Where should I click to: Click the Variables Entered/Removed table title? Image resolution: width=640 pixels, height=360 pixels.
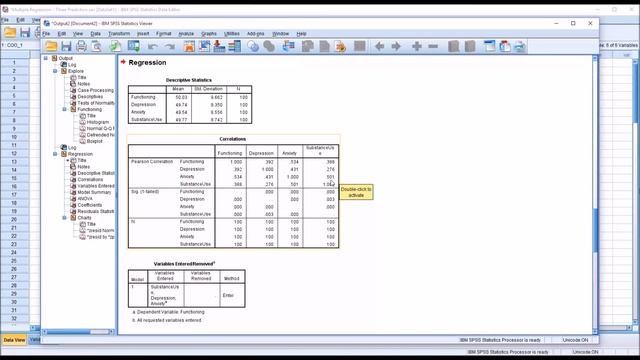pos(184,264)
